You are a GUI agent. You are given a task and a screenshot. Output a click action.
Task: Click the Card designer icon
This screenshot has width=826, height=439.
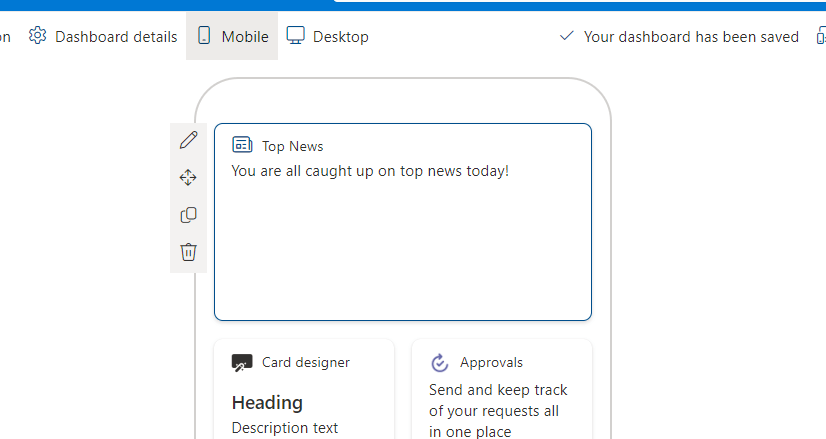click(242, 363)
